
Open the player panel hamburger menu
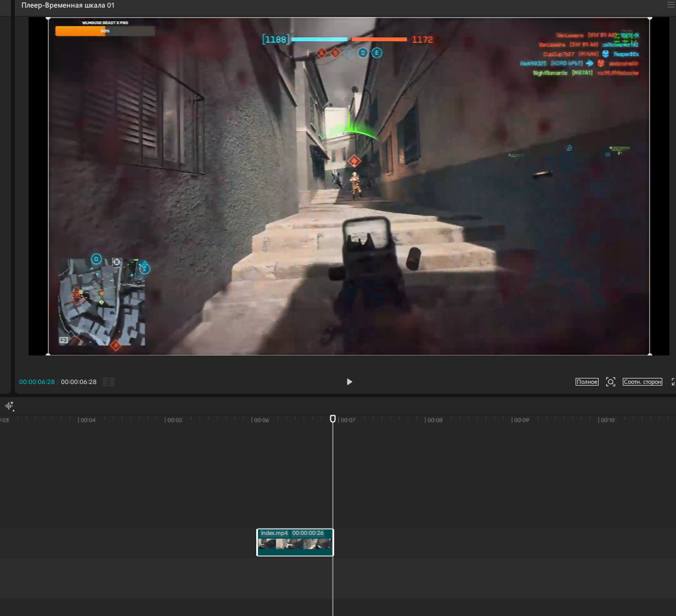tap(671, 5)
